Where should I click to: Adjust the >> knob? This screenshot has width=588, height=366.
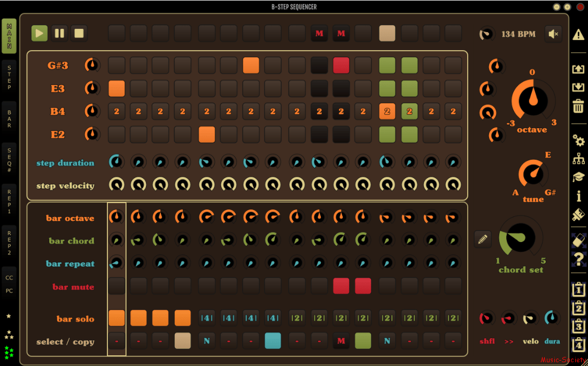[x=509, y=318]
